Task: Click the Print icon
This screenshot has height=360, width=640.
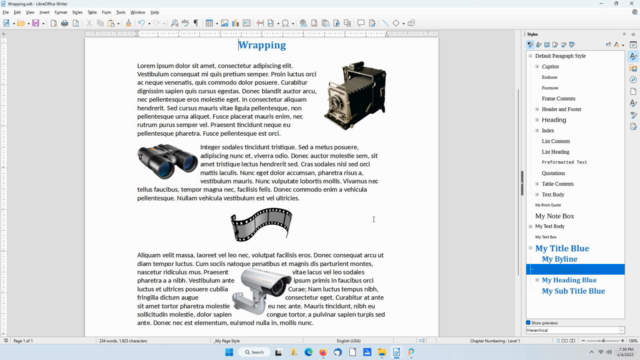Action: point(64,23)
